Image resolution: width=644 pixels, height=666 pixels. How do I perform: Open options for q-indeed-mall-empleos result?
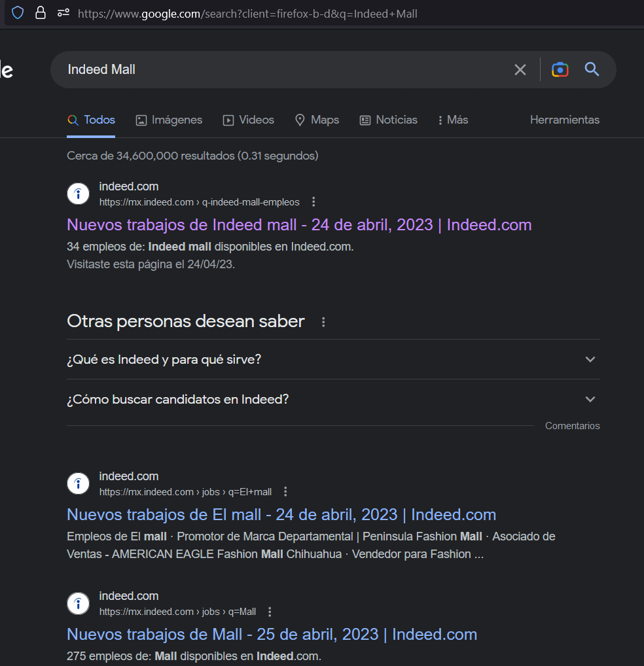(x=313, y=202)
